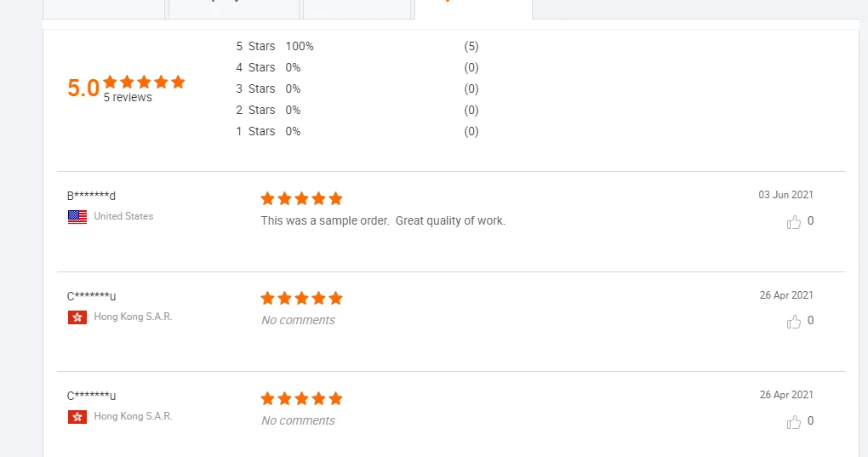
Task: Click Hong Kong flag on upper C*******u review
Action: [77, 317]
